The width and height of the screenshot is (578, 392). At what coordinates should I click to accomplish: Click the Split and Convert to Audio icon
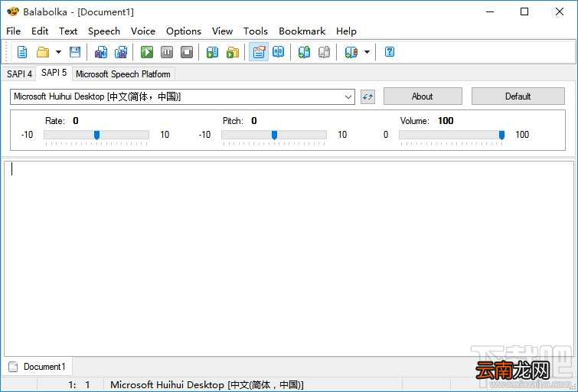point(120,52)
